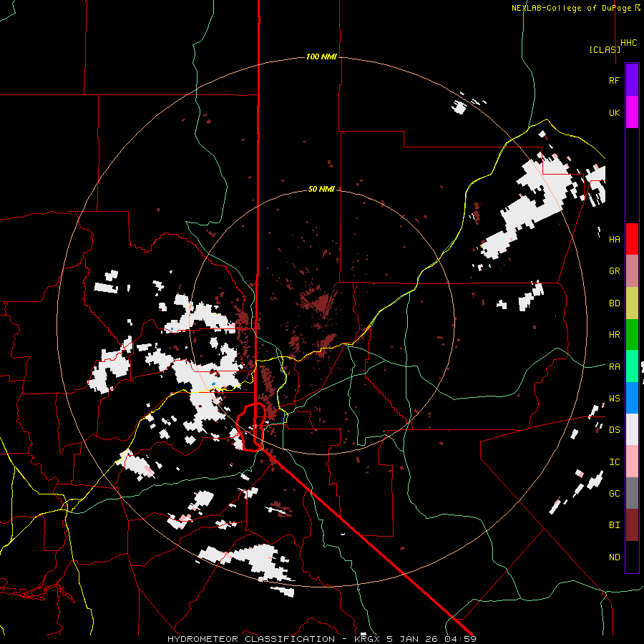This screenshot has height=644, width=644.
Task: Click the 100 NMI range ring label
Action: 321,57
